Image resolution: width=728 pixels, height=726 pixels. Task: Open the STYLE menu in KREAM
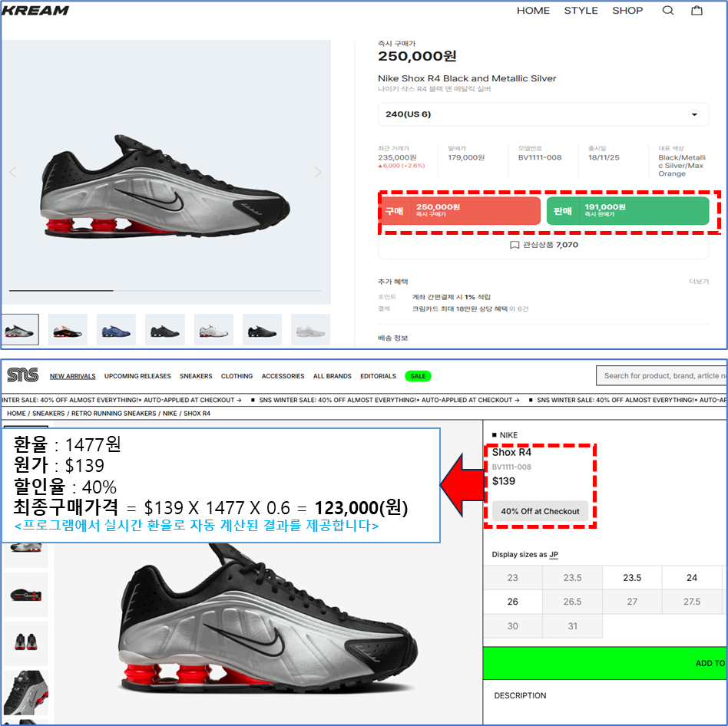coord(581,10)
